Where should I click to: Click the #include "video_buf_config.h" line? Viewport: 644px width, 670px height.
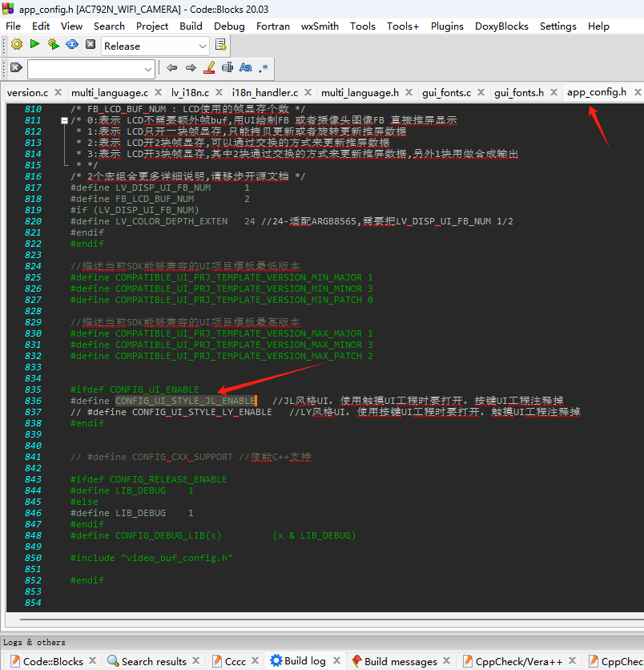coord(151,558)
